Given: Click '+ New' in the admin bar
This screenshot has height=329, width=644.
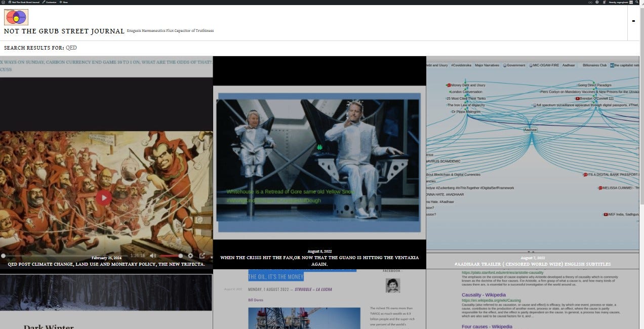Looking at the screenshot, I should pyautogui.click(x=63, y=2).
